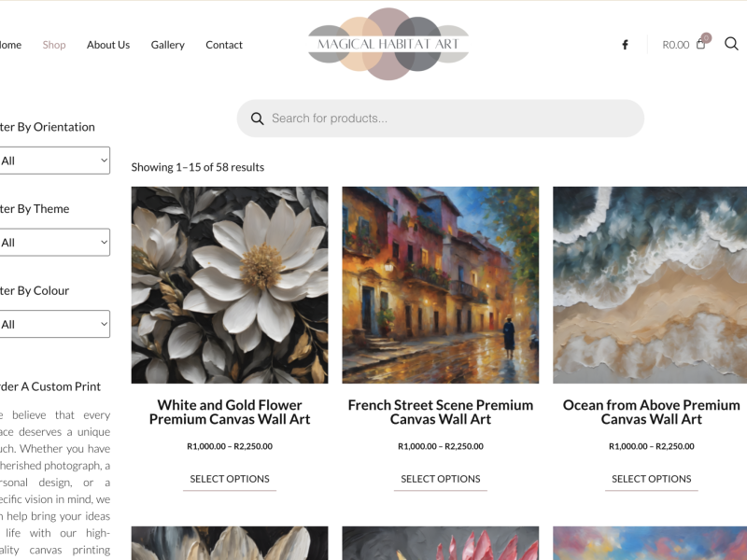Image resolution: width=747 pixels, height=560 pixels.
Task: Open the Shop menu item
Action: click(x=54, y=45)
